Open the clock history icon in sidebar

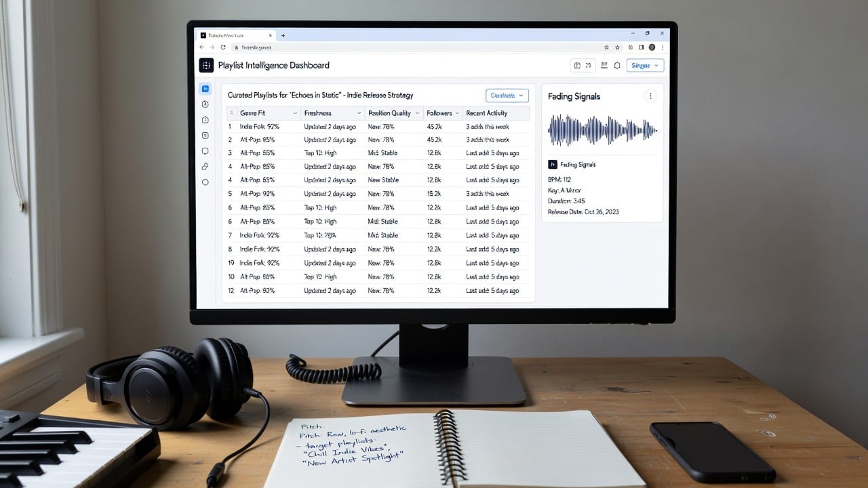(x=205, y=104)
